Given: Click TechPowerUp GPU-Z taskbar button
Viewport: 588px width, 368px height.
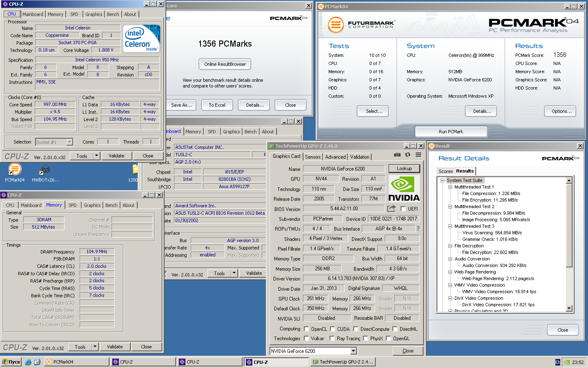Looking at the screenshot, I should pos(343,362).
